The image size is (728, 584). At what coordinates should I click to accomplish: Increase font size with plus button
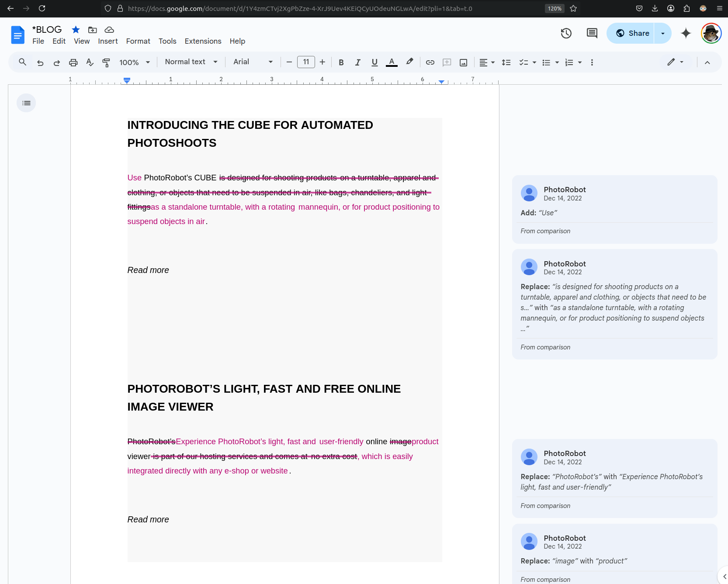coord(322,62)
